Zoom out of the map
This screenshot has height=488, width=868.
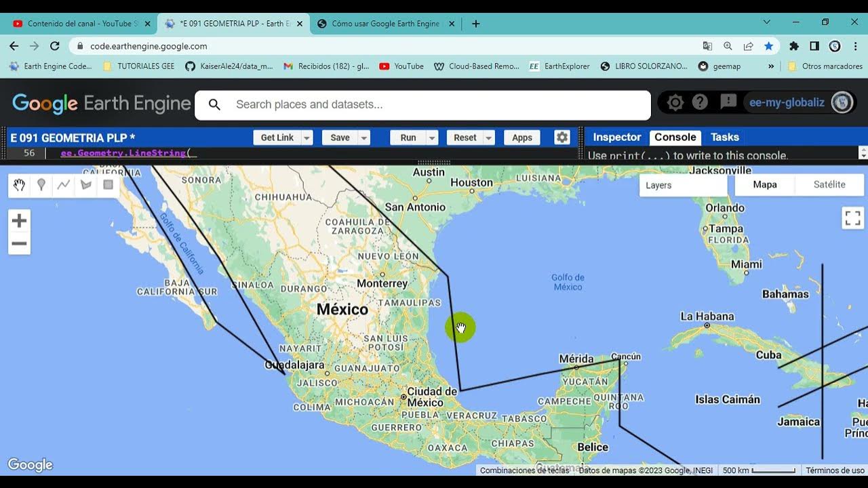coord(19,243)
